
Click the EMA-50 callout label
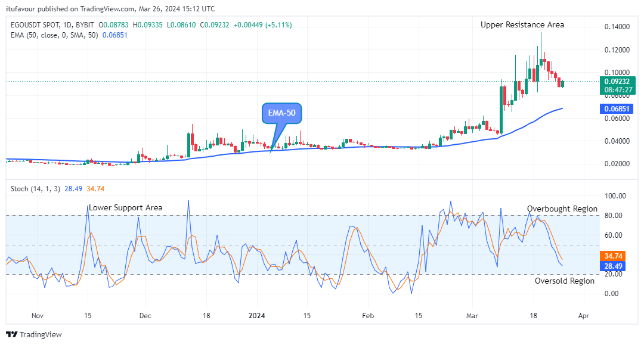281,113
